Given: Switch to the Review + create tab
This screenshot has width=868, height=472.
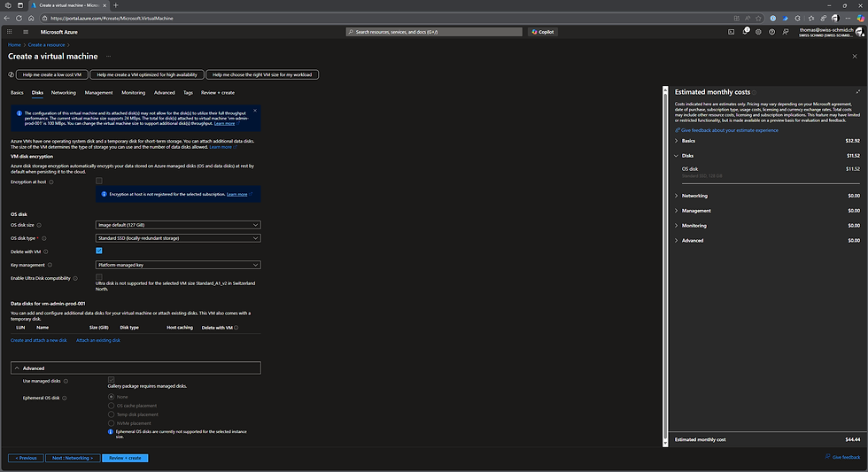Looking at the screenshot, I should (x=218, y=93).
